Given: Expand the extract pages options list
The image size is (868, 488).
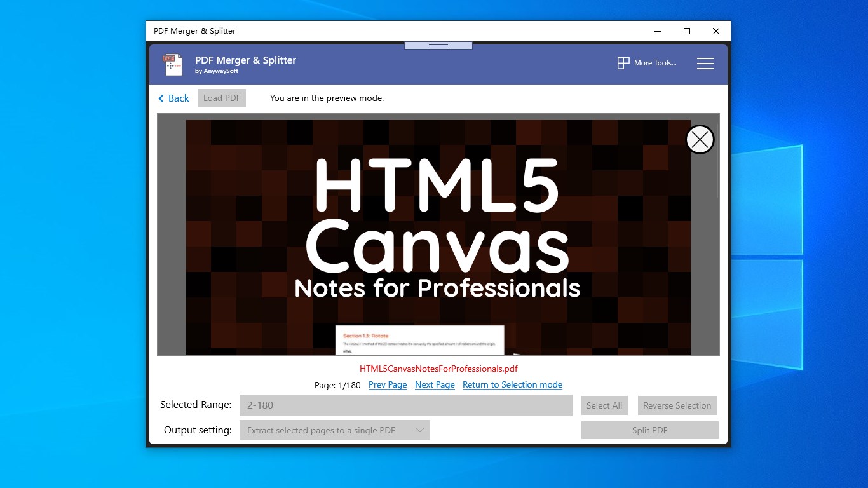Looking at the screenshot, I should coord(419,430).
